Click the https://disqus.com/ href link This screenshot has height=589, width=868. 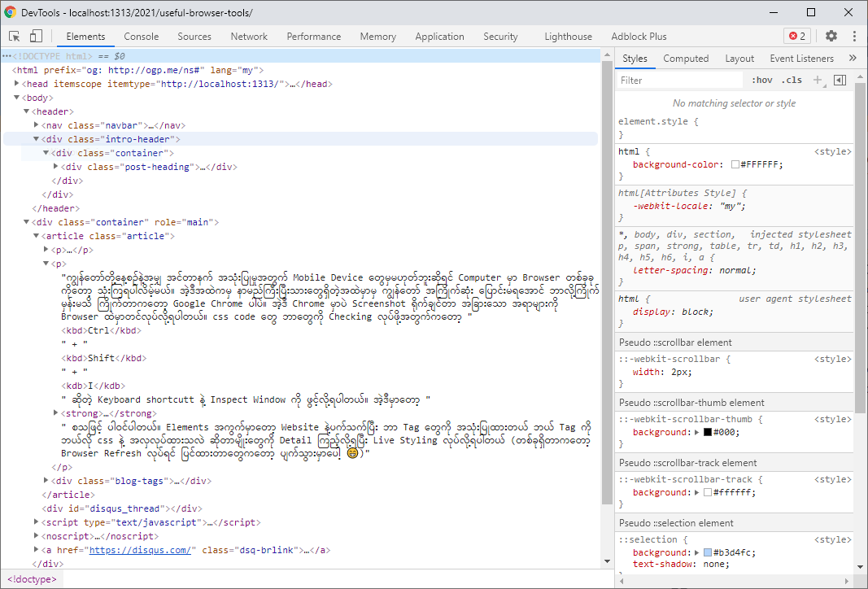pyautogui.click(x=139, y=550)
